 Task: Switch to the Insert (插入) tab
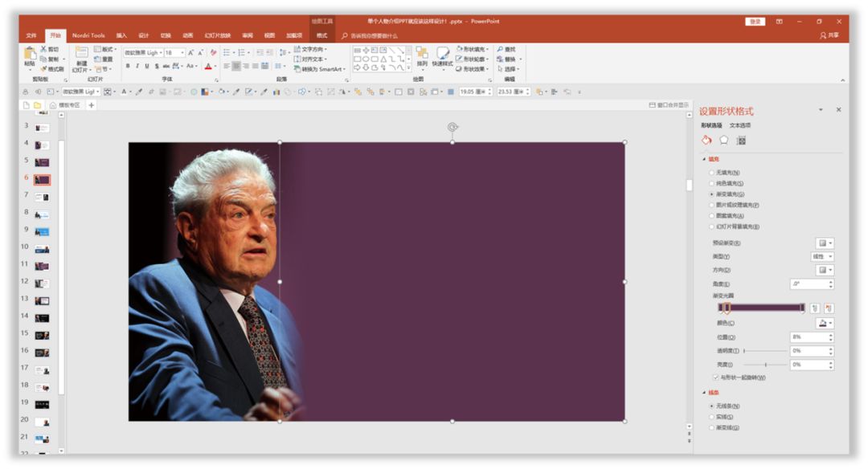tap(121, 35)
